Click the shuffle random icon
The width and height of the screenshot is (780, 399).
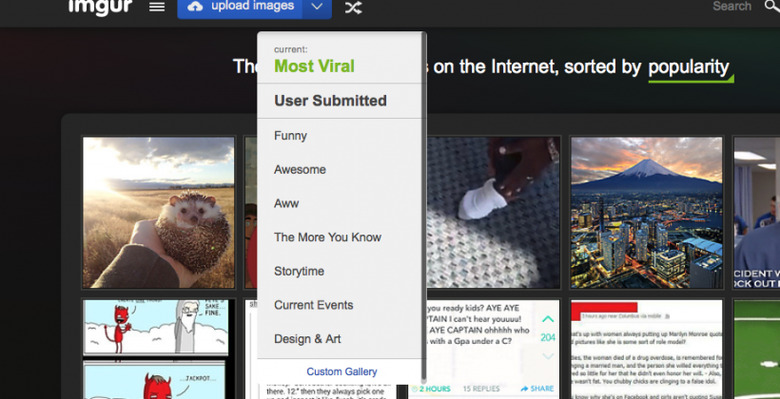pos(353,7)
